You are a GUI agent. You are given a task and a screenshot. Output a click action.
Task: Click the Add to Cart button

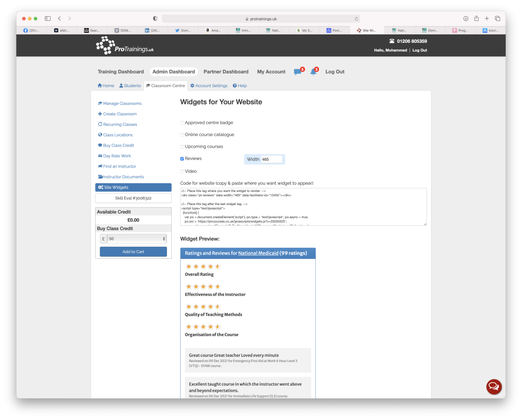click(x=133, y=251)
